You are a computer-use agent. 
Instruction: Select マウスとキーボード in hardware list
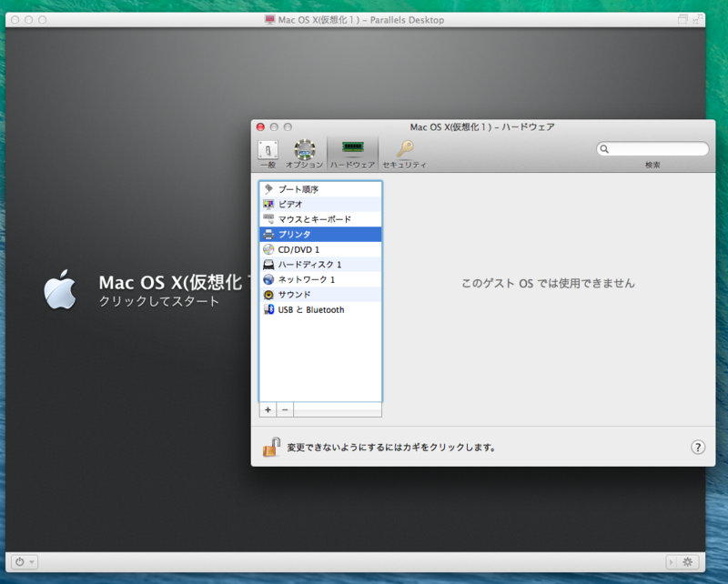click(320, 219)
